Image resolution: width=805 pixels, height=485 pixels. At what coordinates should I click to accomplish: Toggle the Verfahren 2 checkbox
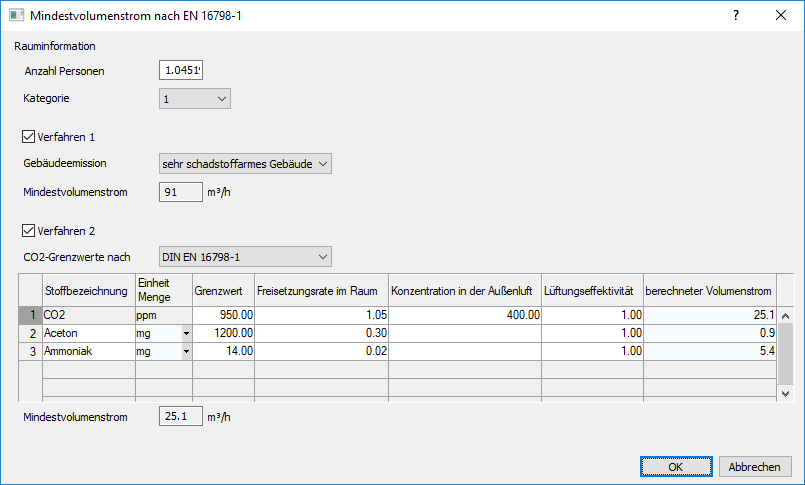[x=28, y=231]
